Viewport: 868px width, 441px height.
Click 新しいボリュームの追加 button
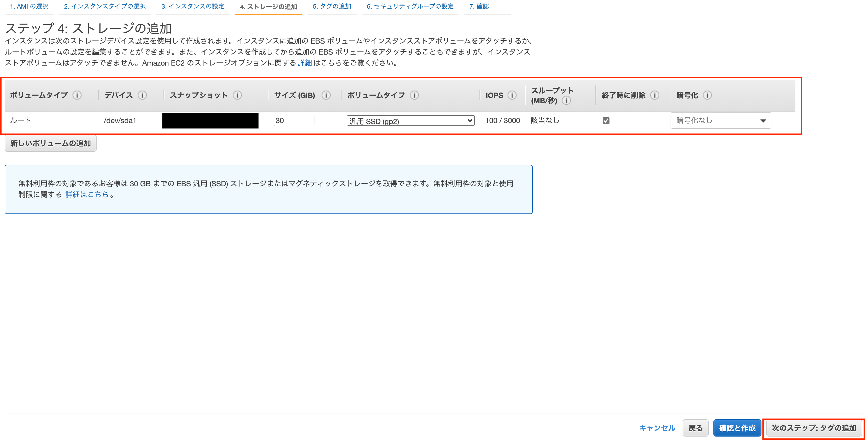(x=51, y=143)
